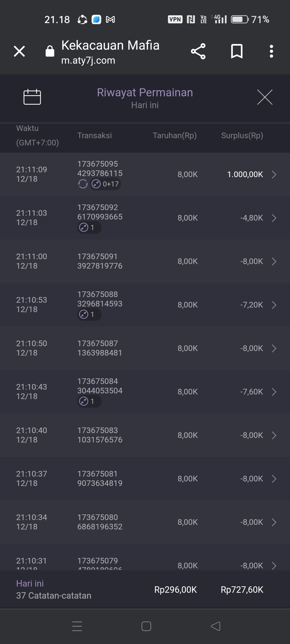
Task: Tap the browser share icon
Action: tap(198, 51)
